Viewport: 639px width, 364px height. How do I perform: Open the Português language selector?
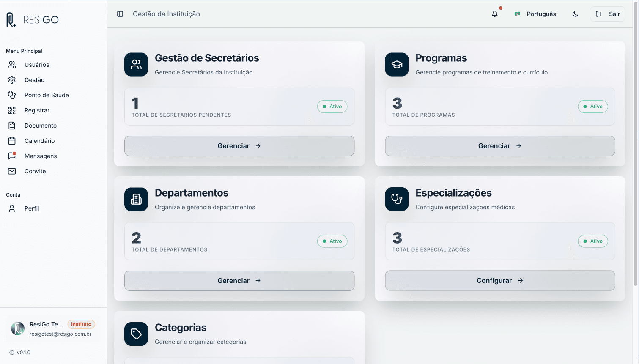535,14
